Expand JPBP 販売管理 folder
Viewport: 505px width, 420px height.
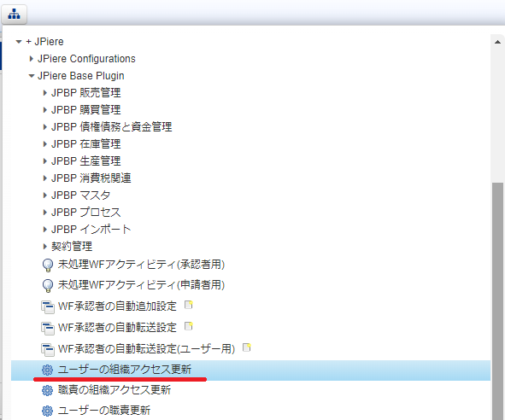click(45, 93)
